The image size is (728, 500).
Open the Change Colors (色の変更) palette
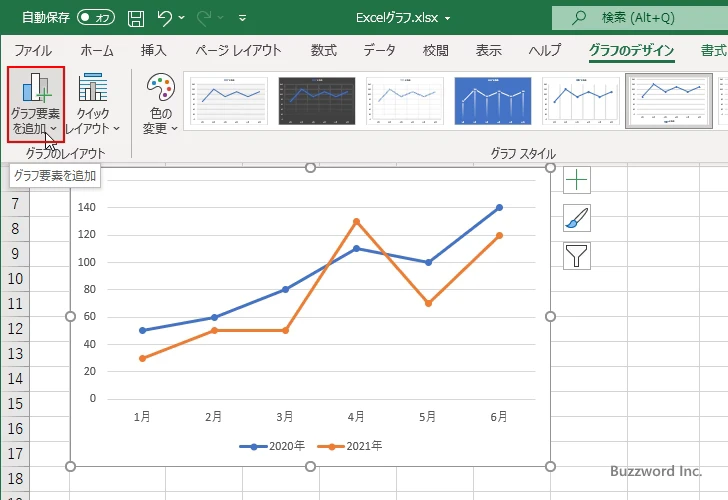[x=161, y=104]
